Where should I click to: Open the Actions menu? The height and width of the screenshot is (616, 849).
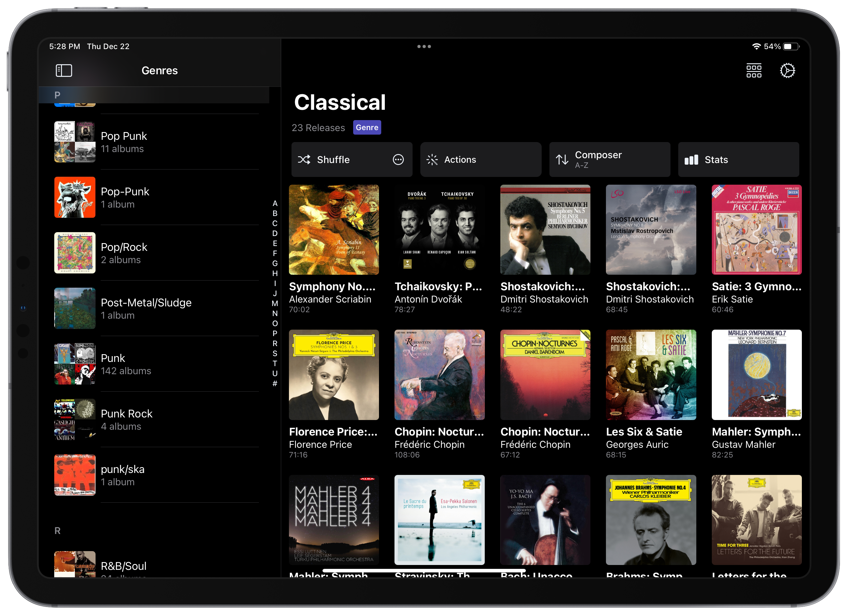481,159
